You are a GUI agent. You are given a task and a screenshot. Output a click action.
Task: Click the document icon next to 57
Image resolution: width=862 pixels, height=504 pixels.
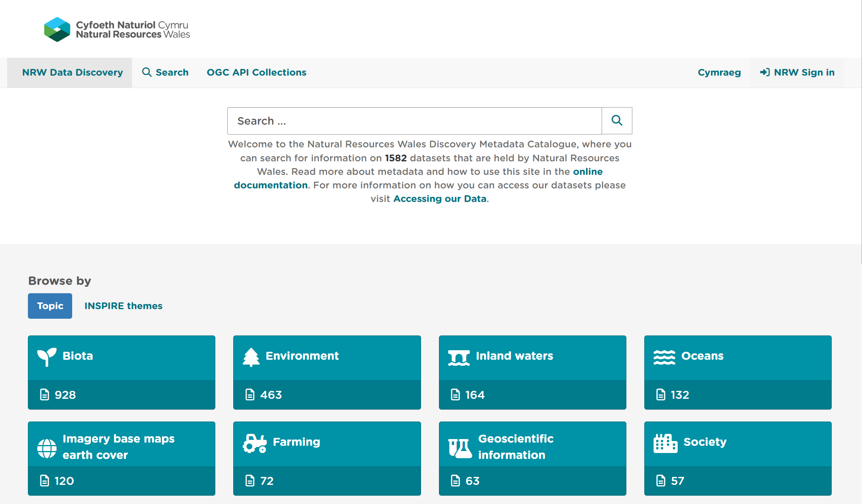click(661, 480)
